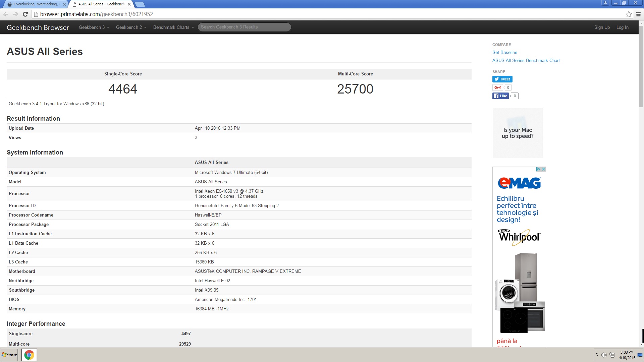Click the Chrome taskbar icon

pyautogui.click(x=29, y=355)
